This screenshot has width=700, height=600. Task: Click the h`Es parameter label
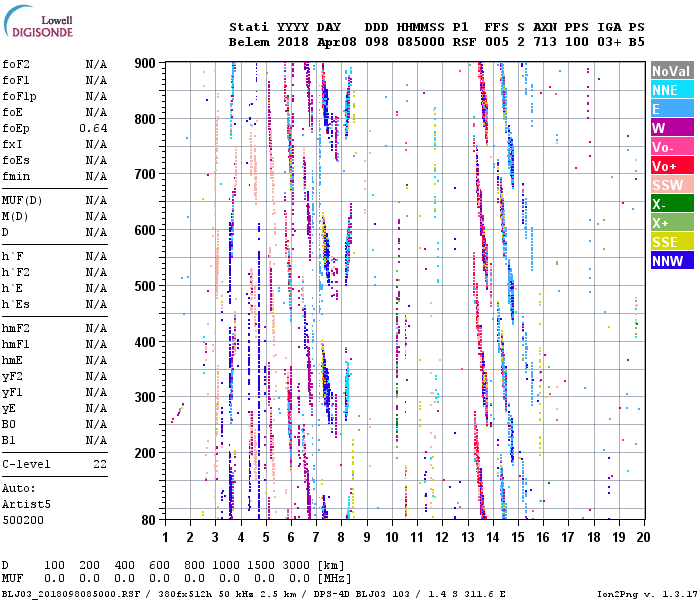16,304
